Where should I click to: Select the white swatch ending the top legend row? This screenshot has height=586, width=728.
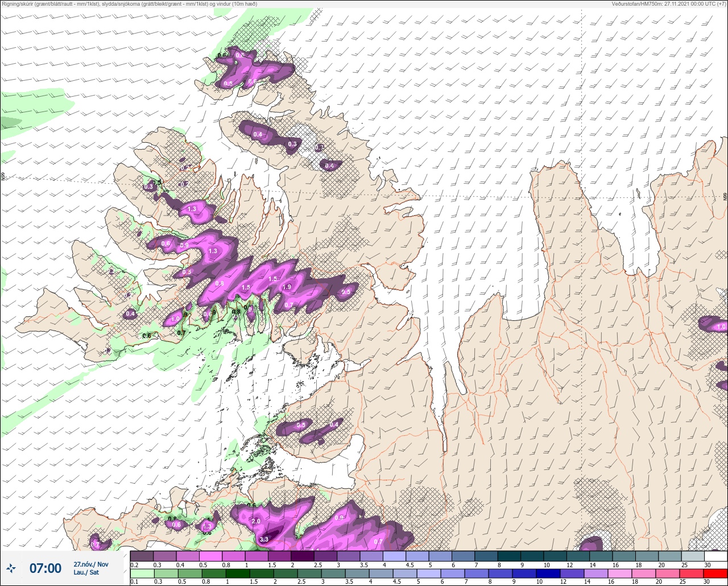tap(715, 556)
